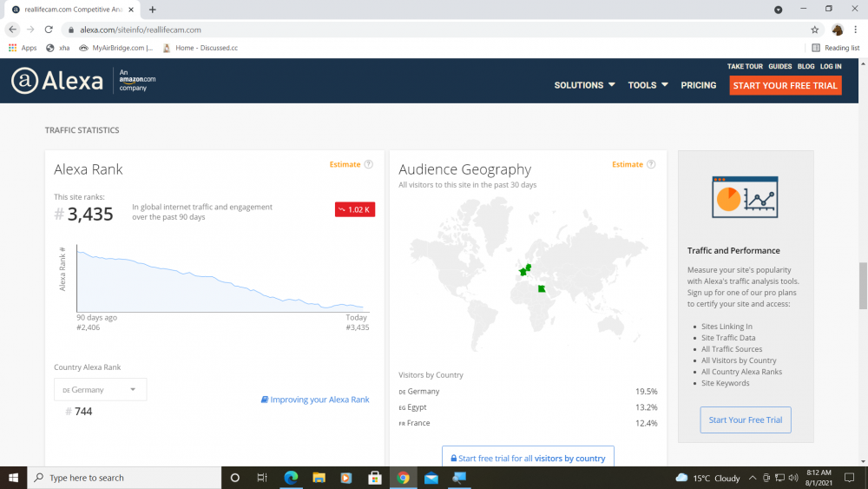868x489 pixels.
Task: Click Start free trial for all visitors by country
Action: [x=528, y=458]
